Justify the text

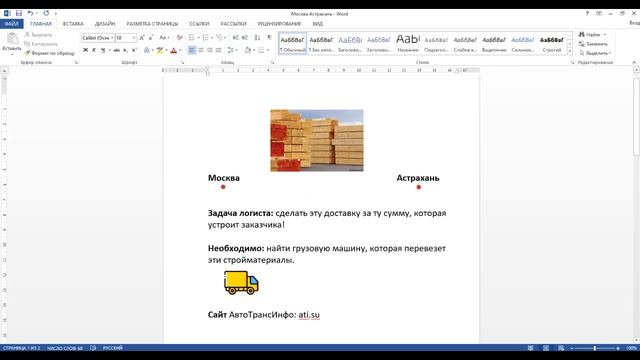[x=218, y=50]
